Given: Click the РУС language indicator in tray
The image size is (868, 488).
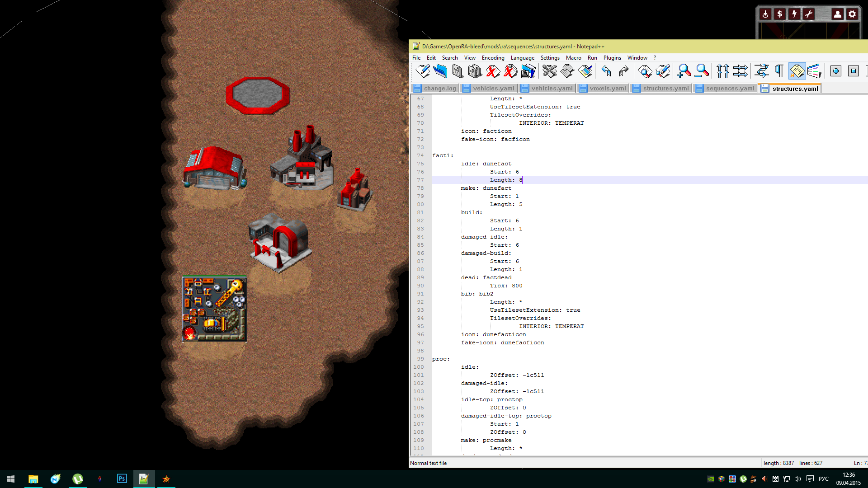Looking at the screenshot, I should pyautogui.click(x=824, y=479).
